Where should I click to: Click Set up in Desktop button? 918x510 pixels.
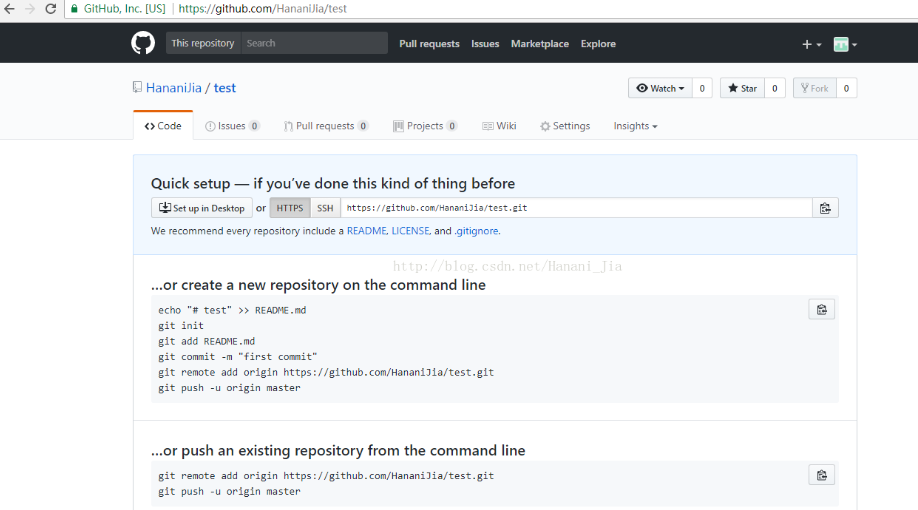202,208
